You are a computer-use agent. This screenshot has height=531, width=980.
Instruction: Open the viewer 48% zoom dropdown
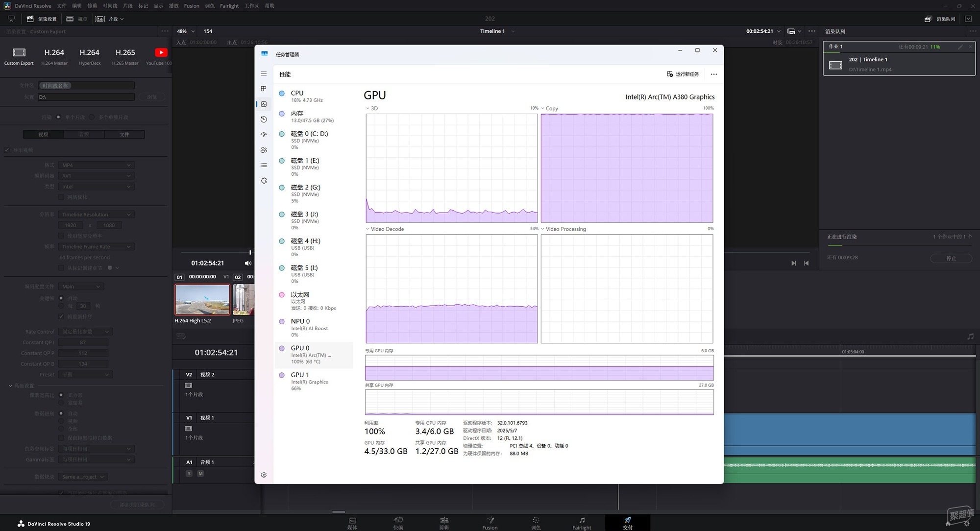186,31
